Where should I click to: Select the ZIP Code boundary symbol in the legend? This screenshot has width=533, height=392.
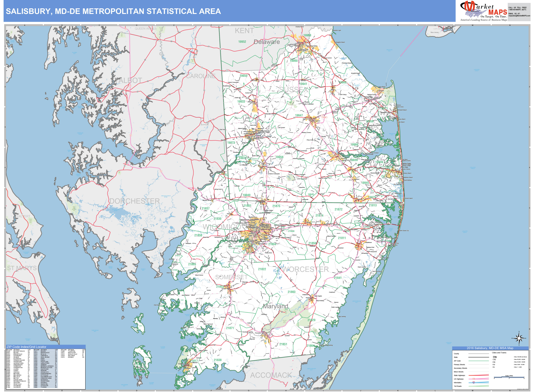click(x=479, y=361)
